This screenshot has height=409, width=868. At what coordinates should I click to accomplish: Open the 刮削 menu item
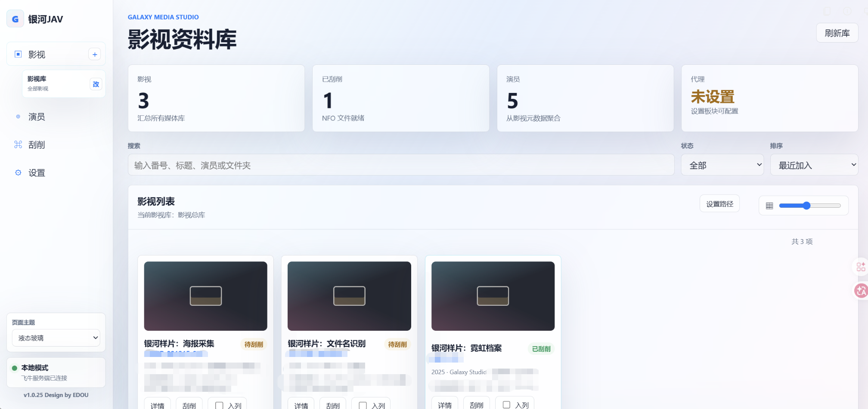56,145
